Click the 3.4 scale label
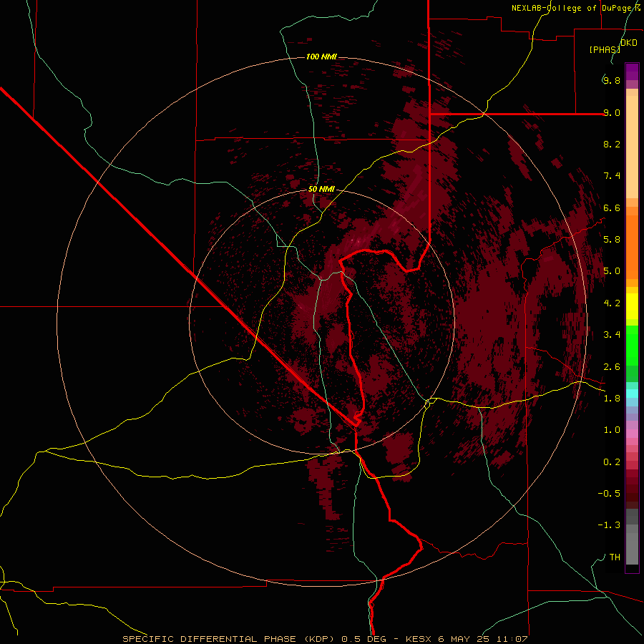644x644 pixels. [612, 335]
